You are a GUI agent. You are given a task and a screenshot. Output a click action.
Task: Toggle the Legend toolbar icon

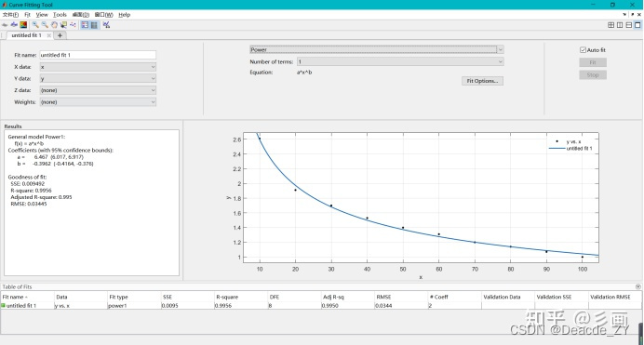[85, 25]
